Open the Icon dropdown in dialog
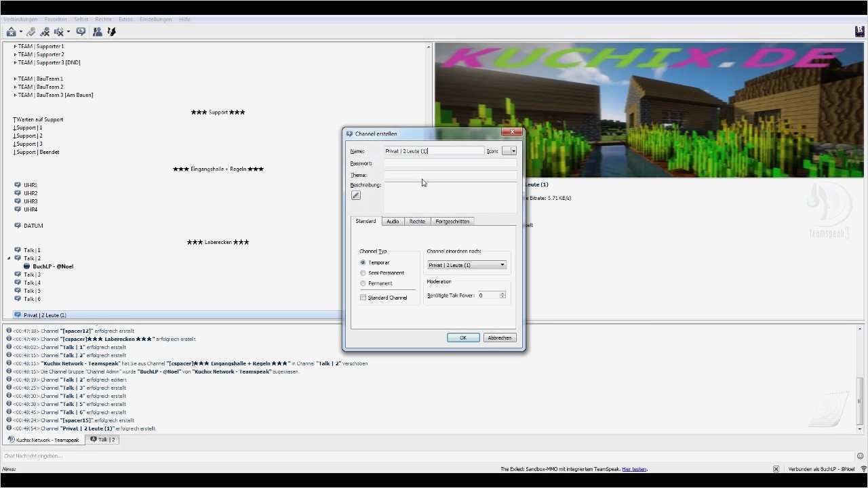 509,151
